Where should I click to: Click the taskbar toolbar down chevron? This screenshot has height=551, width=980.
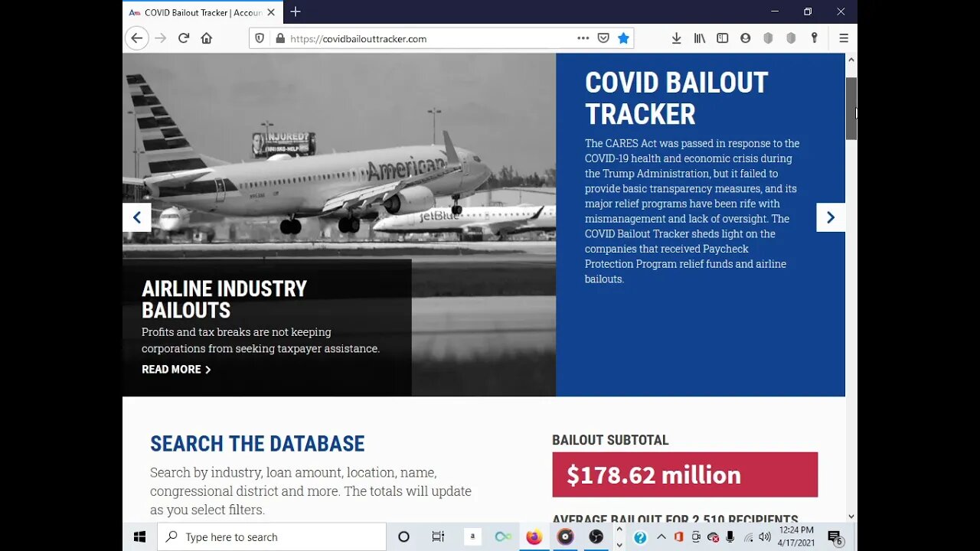coord(619,545)
